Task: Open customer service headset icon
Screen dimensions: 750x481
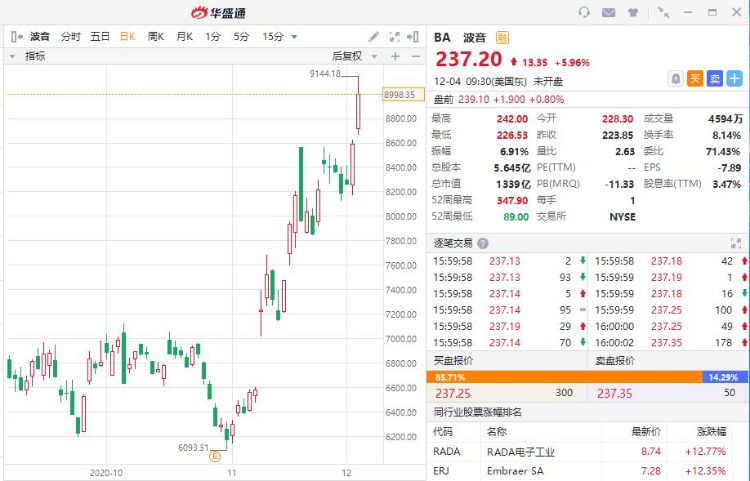Action: (584, 12)
